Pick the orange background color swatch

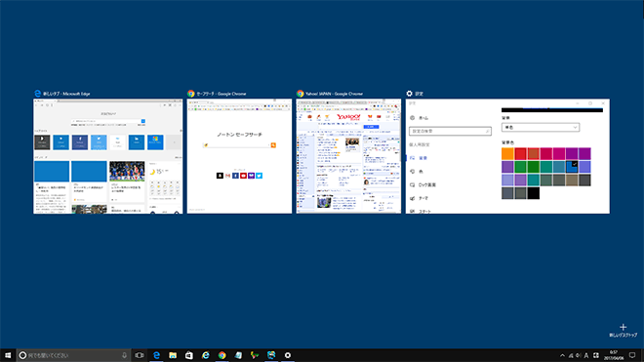pyautogui.click(x=507, y=153)
